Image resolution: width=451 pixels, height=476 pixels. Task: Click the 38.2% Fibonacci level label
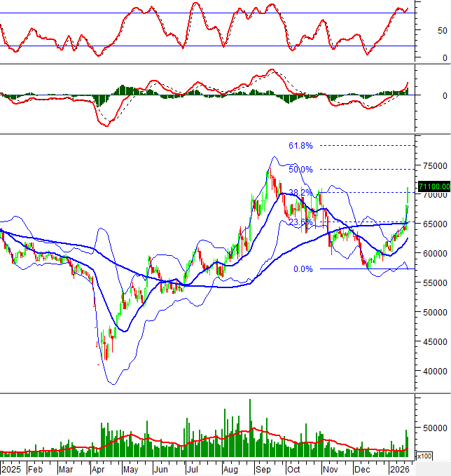300,192
